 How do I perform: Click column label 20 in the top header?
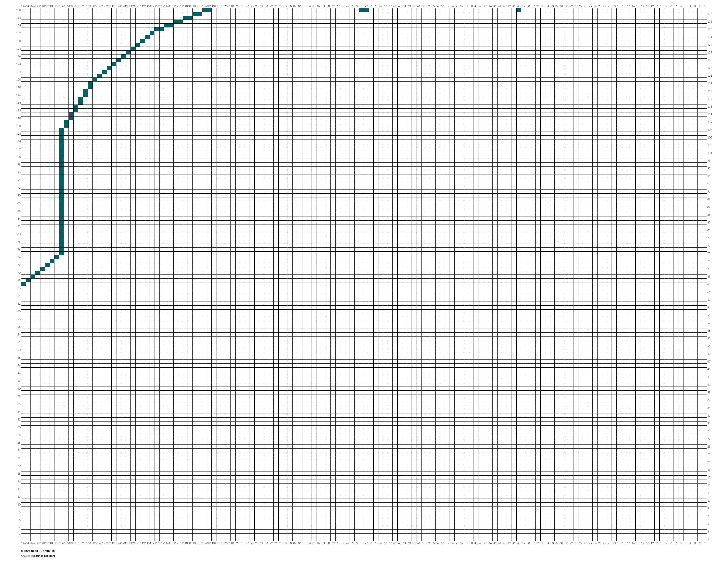(x=614, y=6)
